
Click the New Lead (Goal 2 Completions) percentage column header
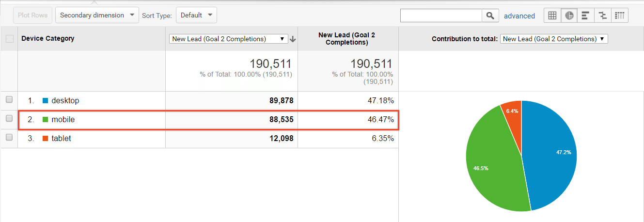coord(346,39)
